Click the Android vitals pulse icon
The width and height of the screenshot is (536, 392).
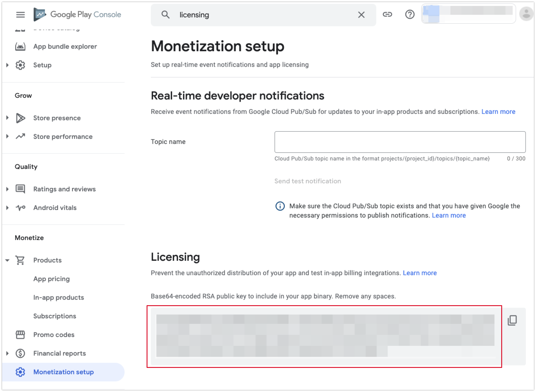(20, 208)
